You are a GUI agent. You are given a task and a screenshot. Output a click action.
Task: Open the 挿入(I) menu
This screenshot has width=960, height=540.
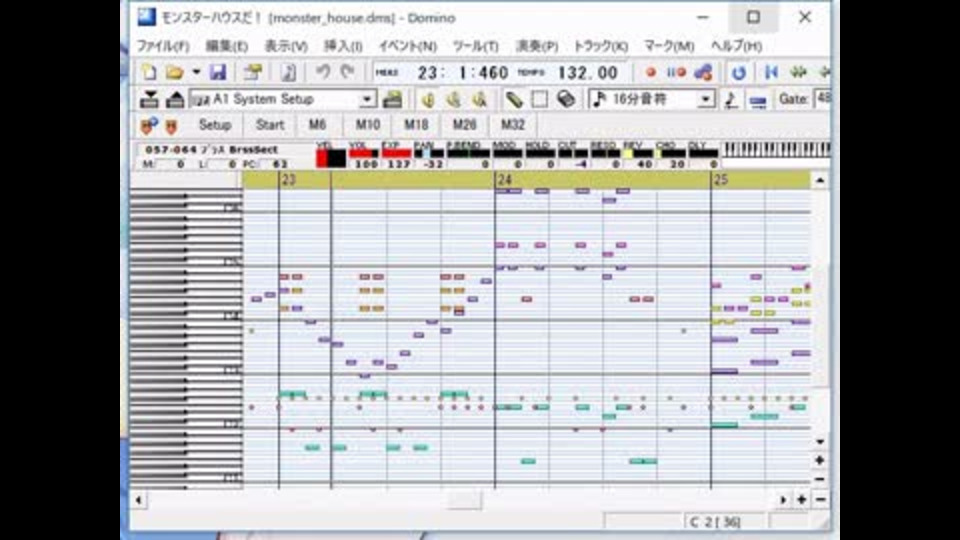pos(343,46)
